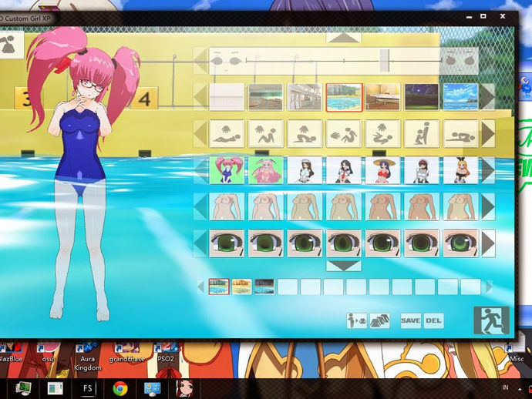Select the blue sky beach background thumbnail
The height and width of the screenshot is (399, 532).
coord(461,97)
